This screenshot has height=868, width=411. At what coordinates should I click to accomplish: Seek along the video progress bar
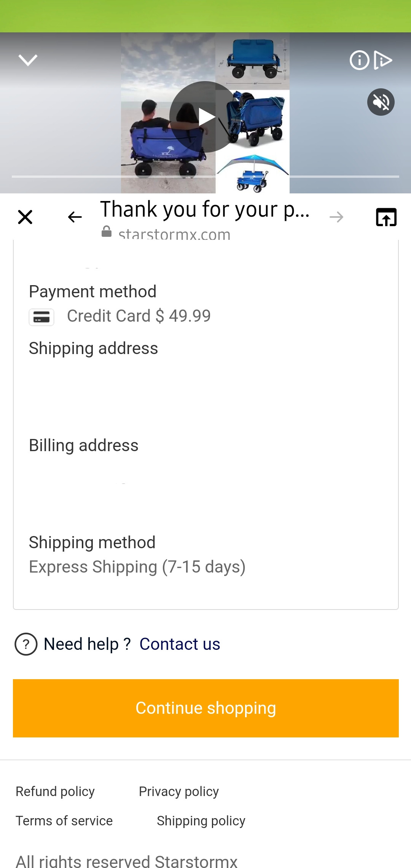pyautogui.click(x=205, y=177)
